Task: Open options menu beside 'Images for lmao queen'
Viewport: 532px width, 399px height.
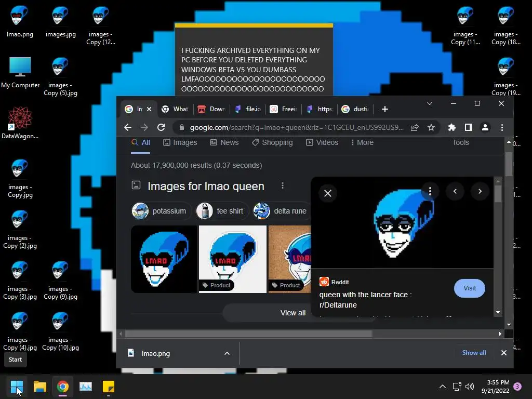Action: click(x=282, y=186)
